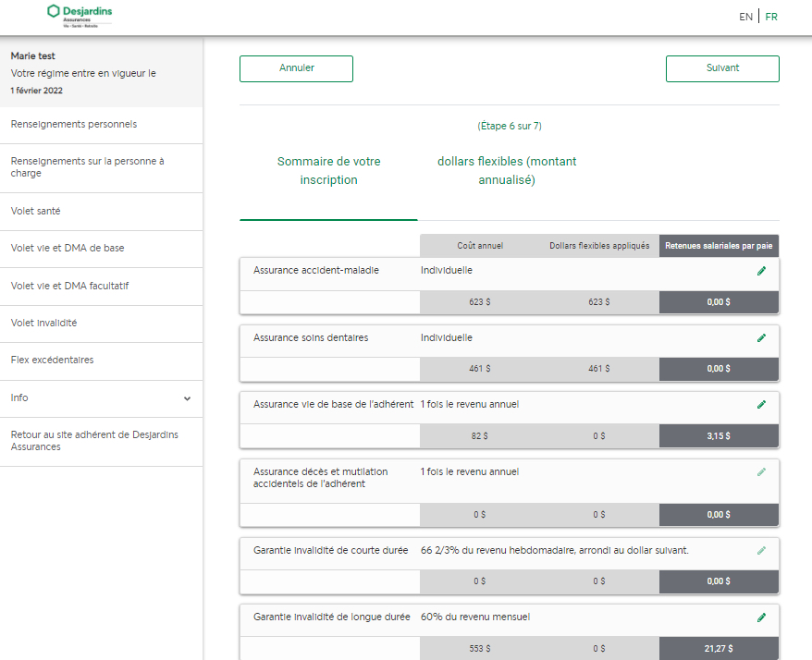812x660 pixels.
Task: Open the Sommaire de votre inscription tab
Action: [328, 171]
